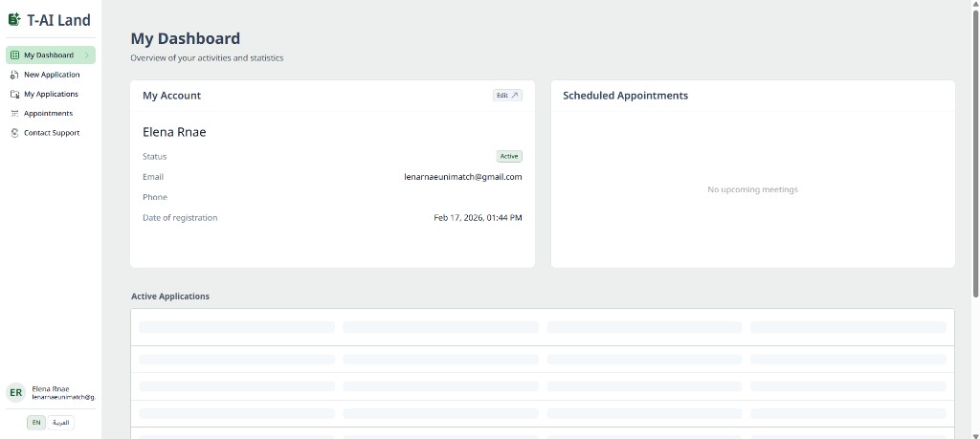980x439 pixels.
Task: Click the My Dashboard page title
Action: (185, 38)
